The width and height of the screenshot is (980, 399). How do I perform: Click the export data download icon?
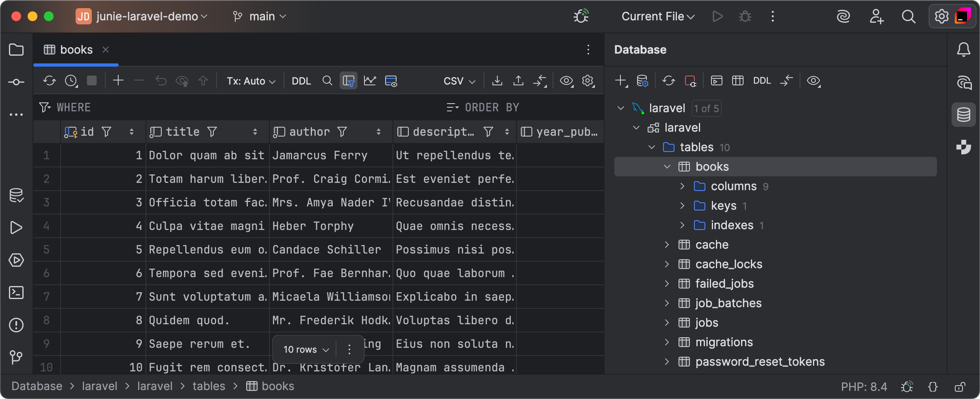(x=497, y=80)
